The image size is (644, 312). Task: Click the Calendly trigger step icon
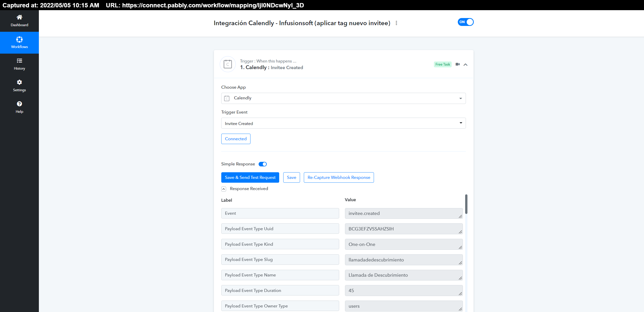click(228, 64)
